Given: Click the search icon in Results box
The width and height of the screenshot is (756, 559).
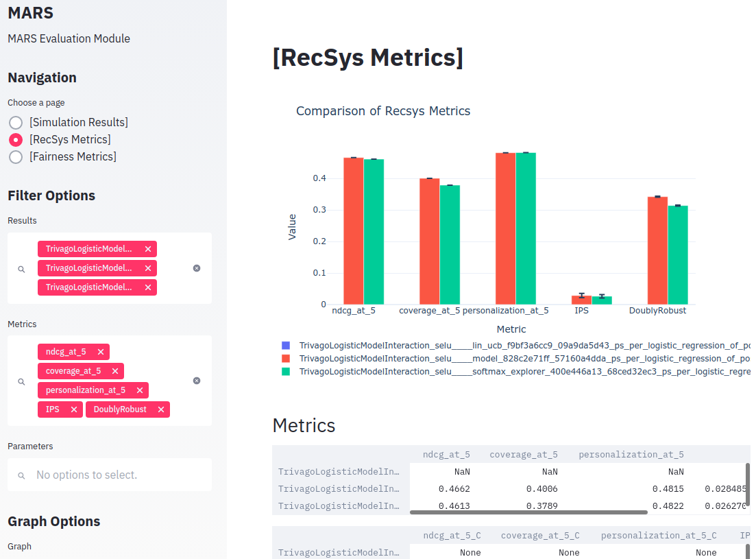Looking at the screenshot, I should [x=21, y=269].
